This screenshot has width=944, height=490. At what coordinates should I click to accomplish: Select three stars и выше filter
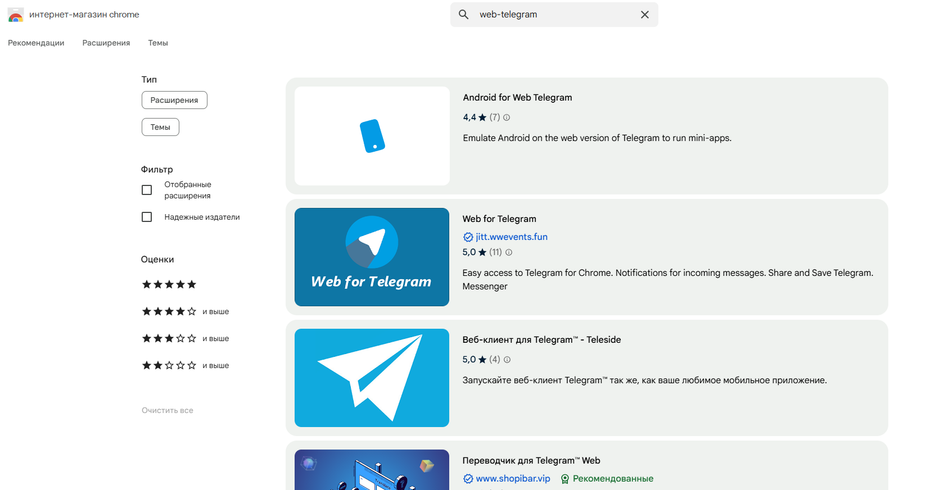coord(185,338)
